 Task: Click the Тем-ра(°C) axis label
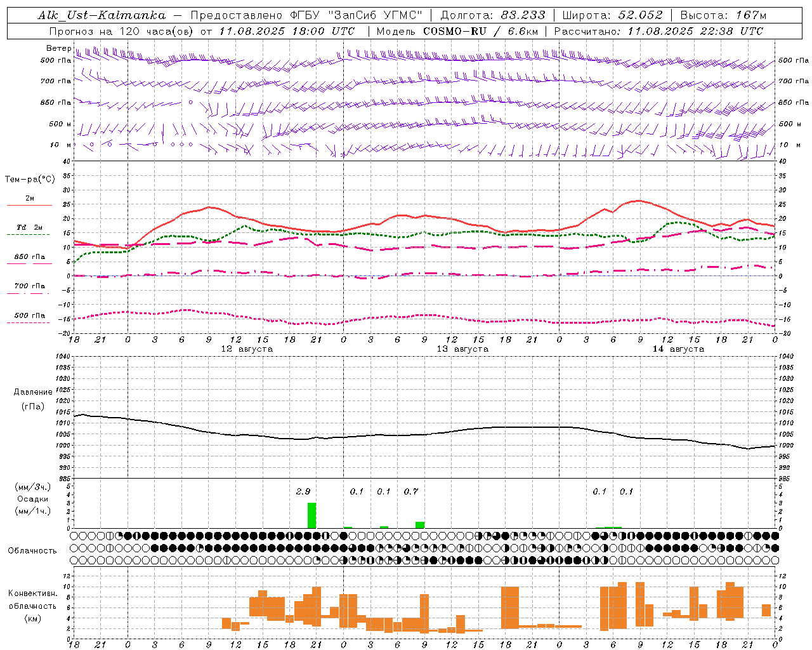30,180
